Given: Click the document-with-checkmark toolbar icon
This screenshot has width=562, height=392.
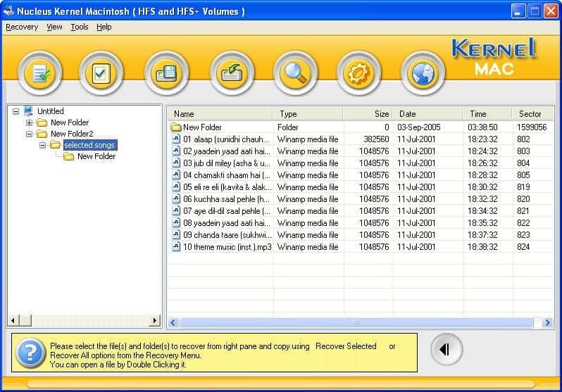Looking at the screenshot, I should [39, 73].
